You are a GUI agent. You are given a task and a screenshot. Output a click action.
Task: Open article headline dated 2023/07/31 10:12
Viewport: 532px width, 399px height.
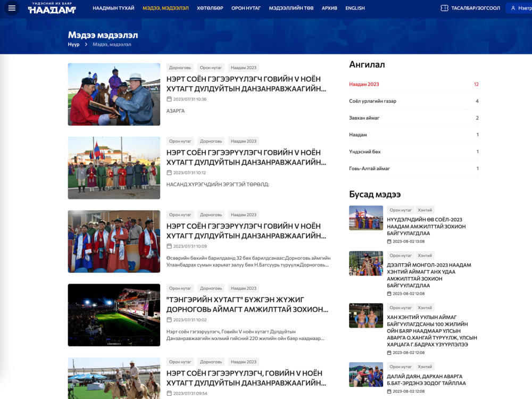246,157
